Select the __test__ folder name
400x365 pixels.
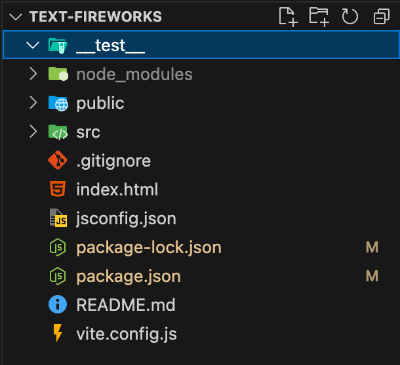click(x=110, y=45)
